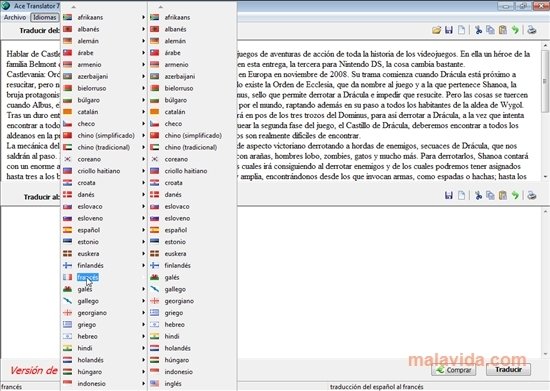Click the open file folder icon
This screenshot has height=391, width=550.
[436, 30]
